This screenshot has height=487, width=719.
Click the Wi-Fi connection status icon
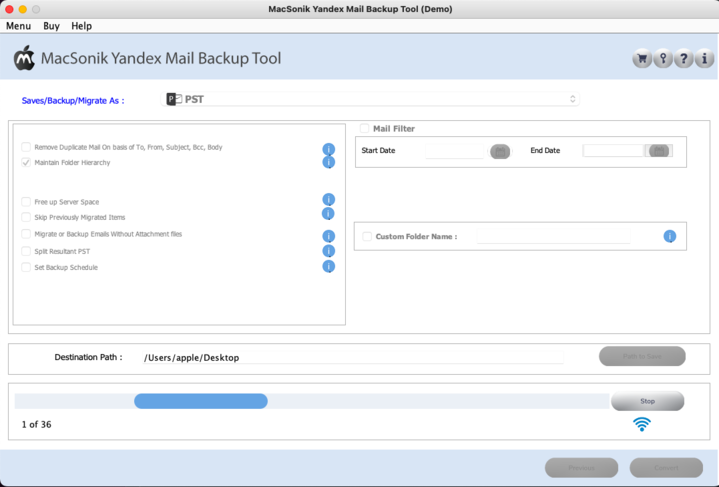tap(642, 424)
